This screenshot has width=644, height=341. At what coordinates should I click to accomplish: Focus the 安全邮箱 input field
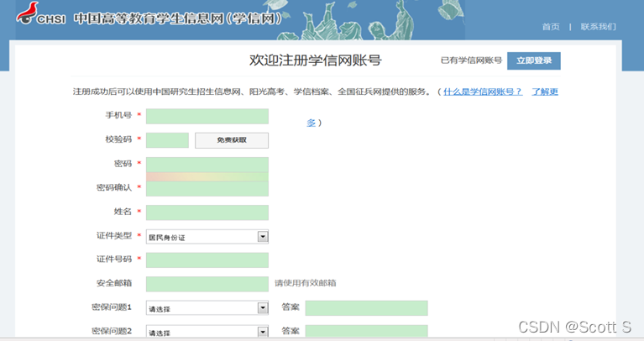tap(207, 284)
